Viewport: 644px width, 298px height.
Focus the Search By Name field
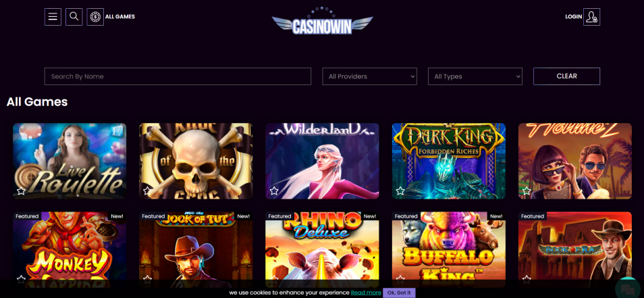178,76
